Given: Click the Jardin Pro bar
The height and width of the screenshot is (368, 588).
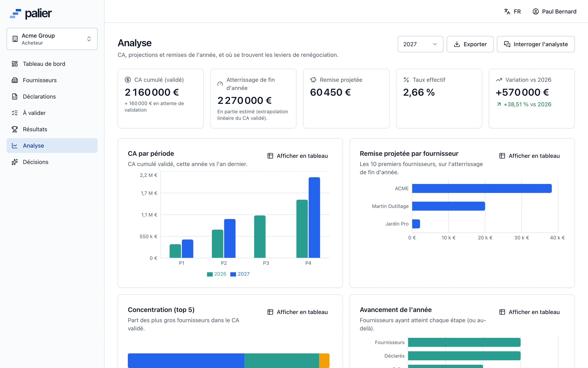Looking at the screenshot, I should coord(416,224).
